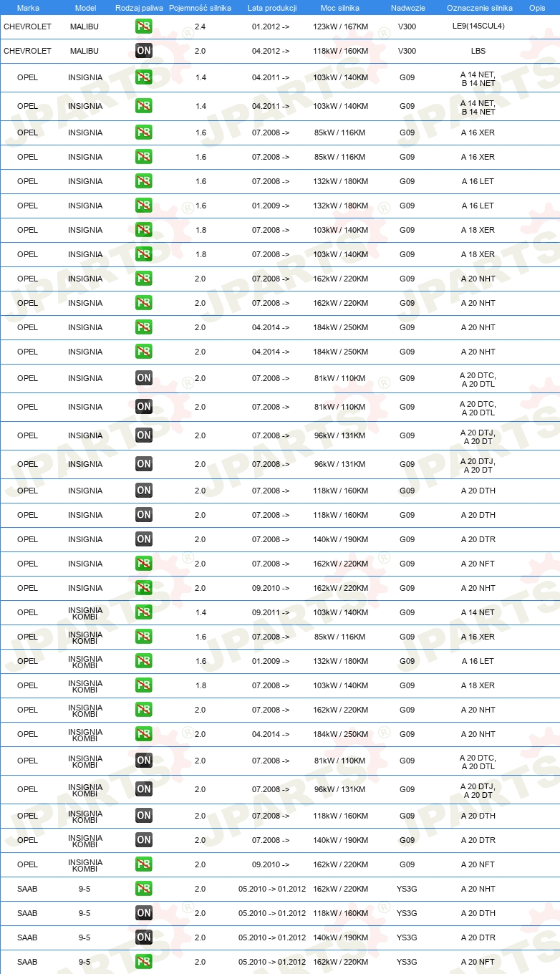Click INSIGNIA KOMBI model in A 18 XER row
This screenshot has width=560, height=974.
click(85, 685)
